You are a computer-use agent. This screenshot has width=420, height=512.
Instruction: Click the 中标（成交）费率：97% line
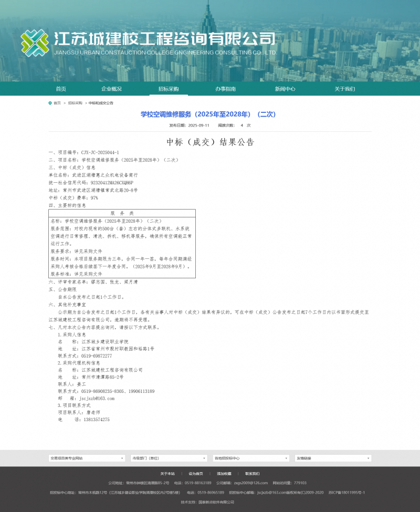[x=73, y=198]
